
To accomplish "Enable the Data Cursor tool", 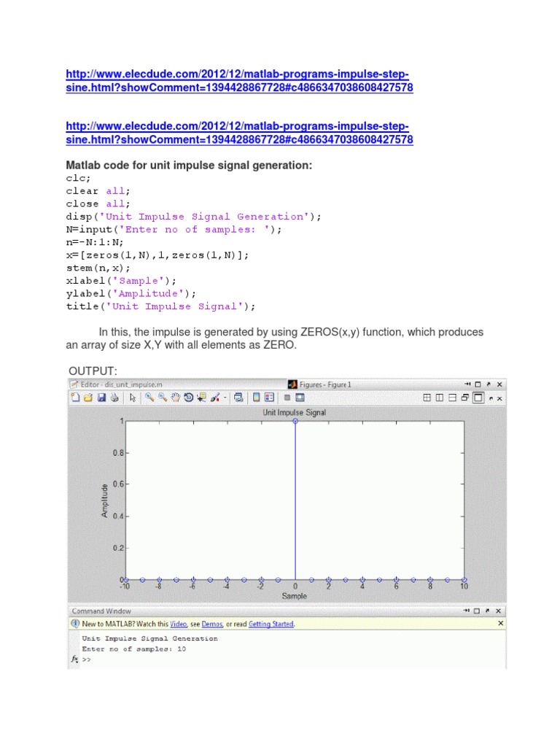I will coord(202,398).
